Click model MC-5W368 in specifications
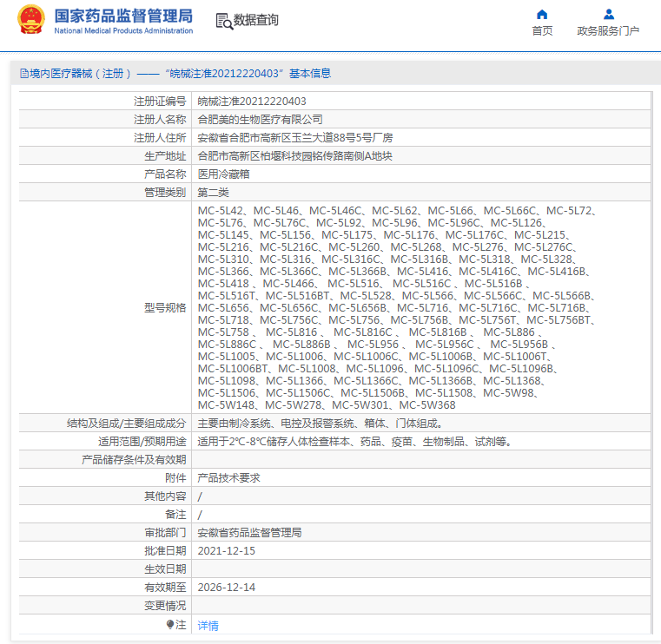This screenshot has height=644, width=661. tap(427, 405)
